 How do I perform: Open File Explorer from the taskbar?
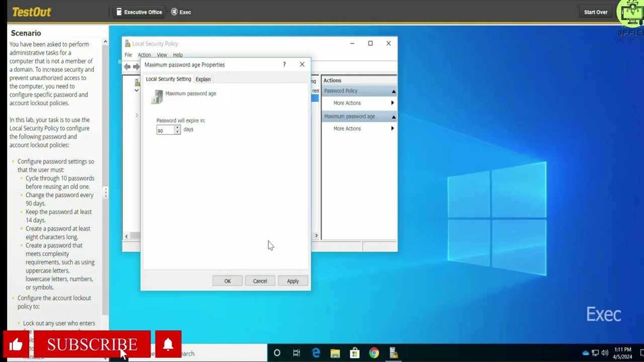[x=335, y=353]
